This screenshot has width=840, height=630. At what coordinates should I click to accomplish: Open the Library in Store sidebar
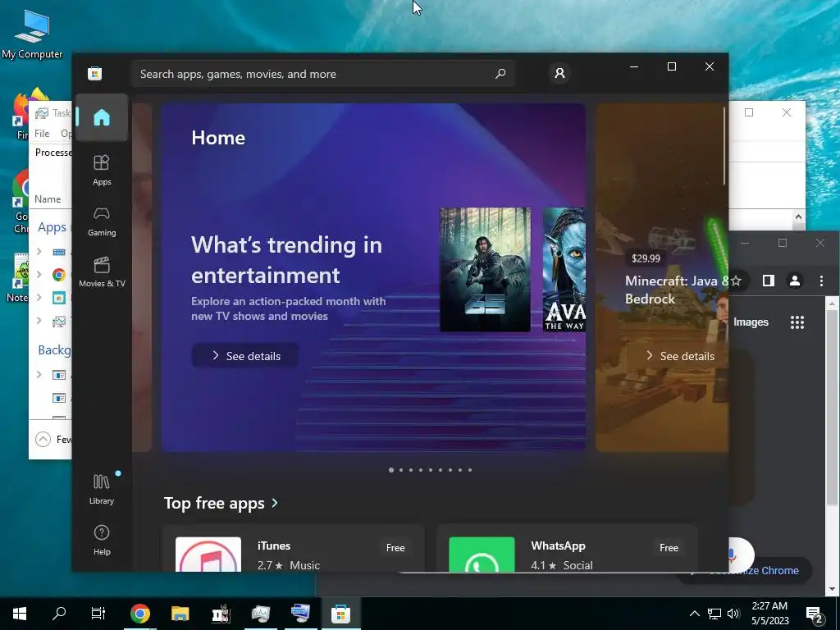102,489
